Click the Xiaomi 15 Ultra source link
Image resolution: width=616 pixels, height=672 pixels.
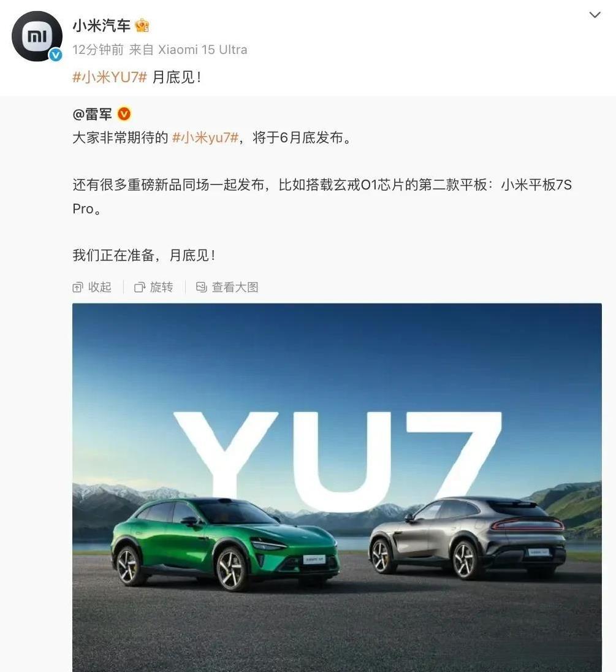(x=203, y=50)
